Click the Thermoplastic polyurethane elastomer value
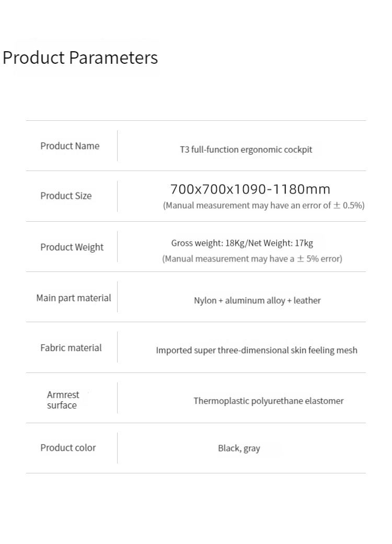 coord(268,401)
